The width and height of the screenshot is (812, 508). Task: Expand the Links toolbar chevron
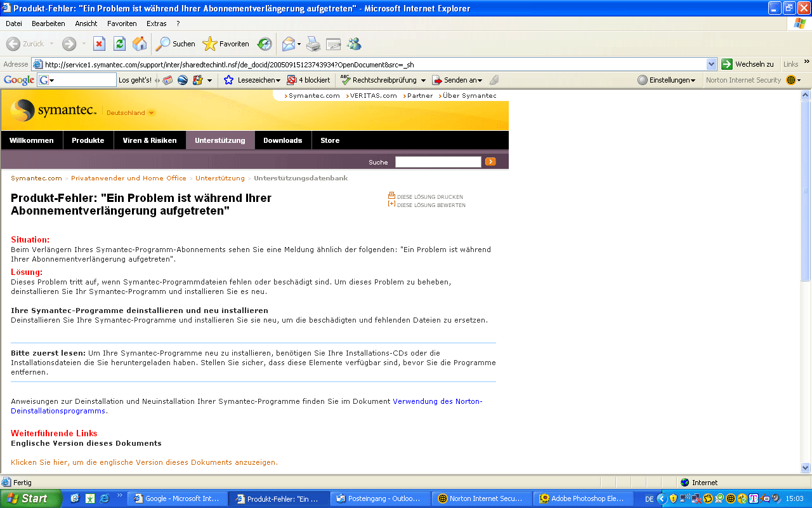(x=807, y=62)
